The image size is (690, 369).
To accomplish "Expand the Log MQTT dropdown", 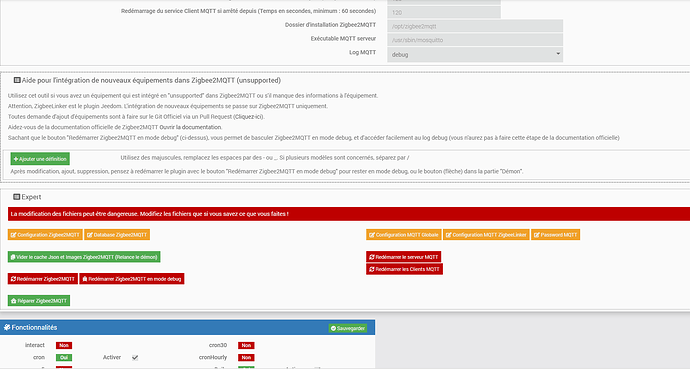I will 475,55.
